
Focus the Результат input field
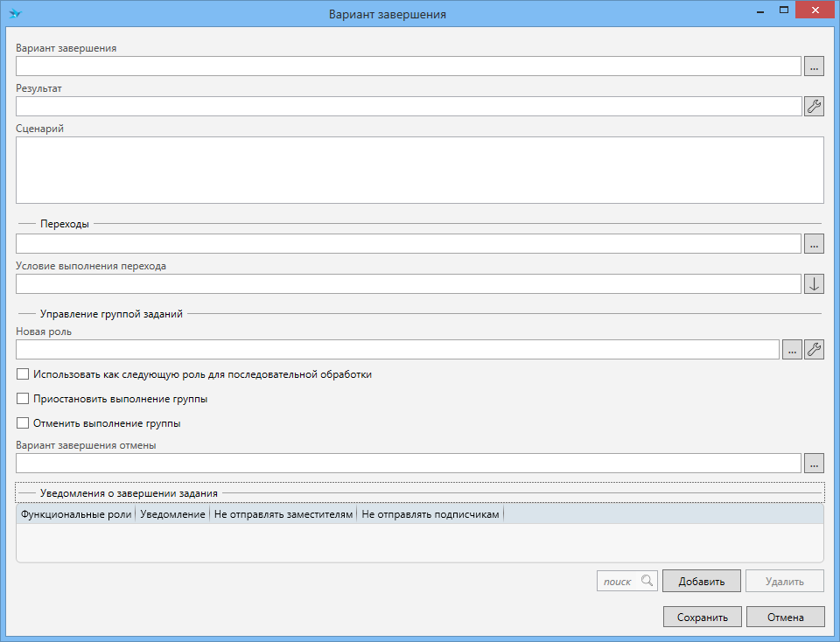tap(408, 107)
